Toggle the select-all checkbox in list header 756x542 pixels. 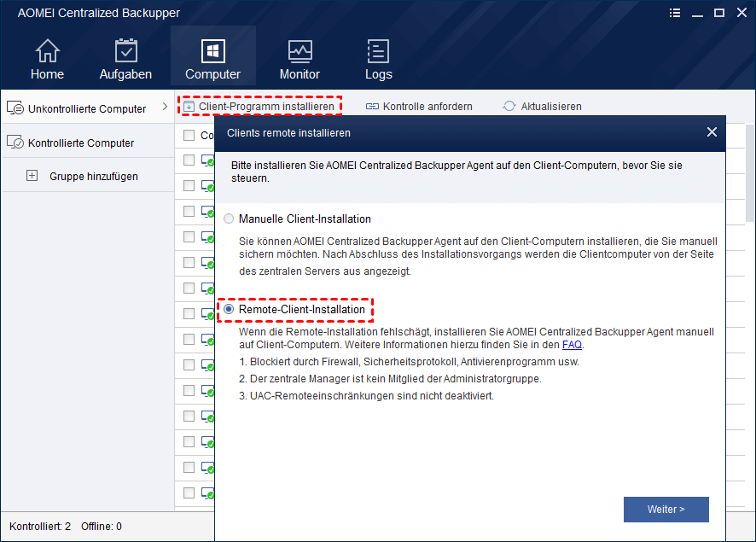(x=189, y=136)
